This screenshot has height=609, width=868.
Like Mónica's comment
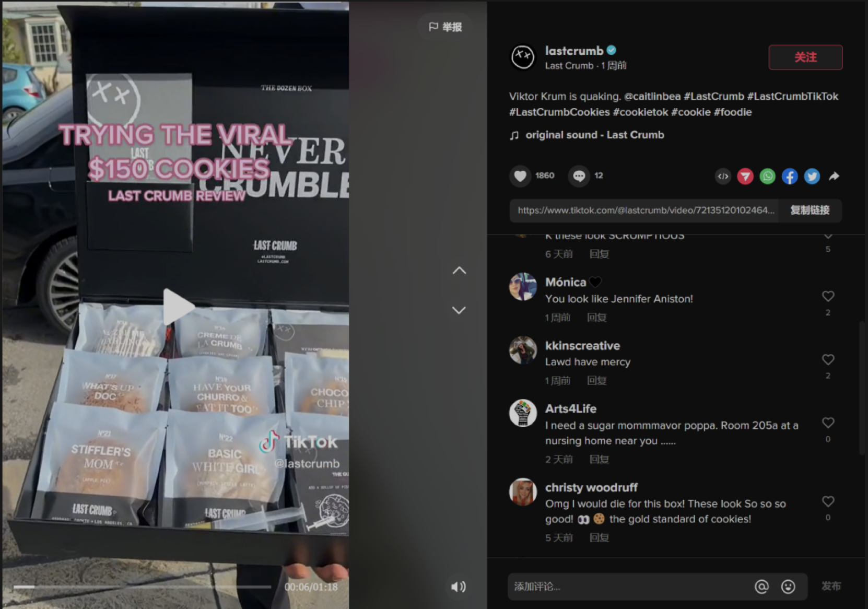pyautogui.click(x=828, y=296)
